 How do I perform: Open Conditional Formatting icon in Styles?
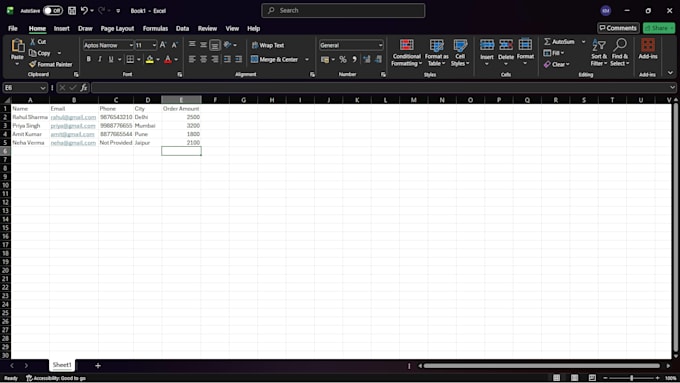(406, 45)
